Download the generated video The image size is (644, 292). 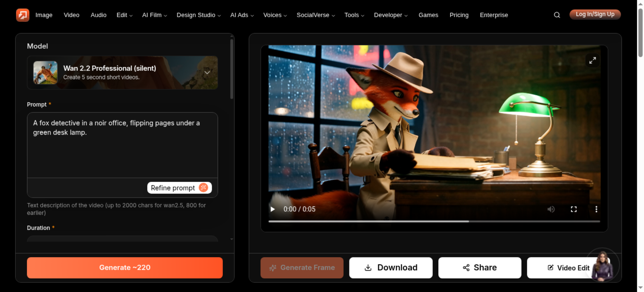tap(391, 268)
